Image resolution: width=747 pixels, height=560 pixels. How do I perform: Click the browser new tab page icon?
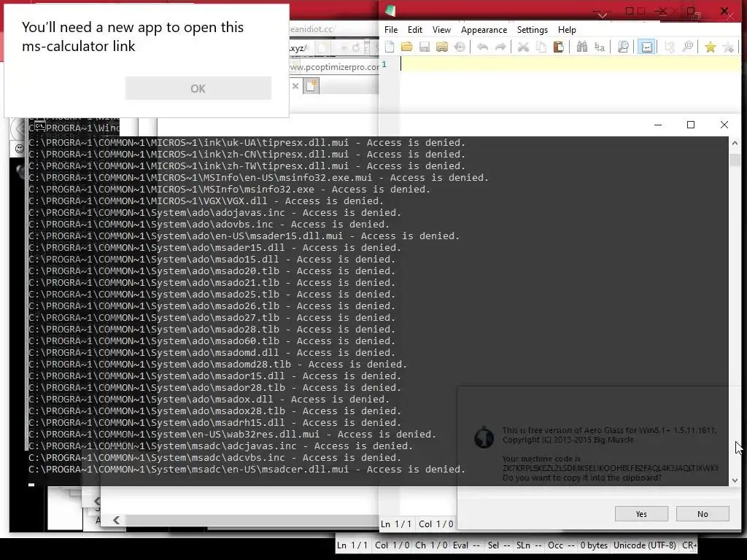tap(311, 86)
